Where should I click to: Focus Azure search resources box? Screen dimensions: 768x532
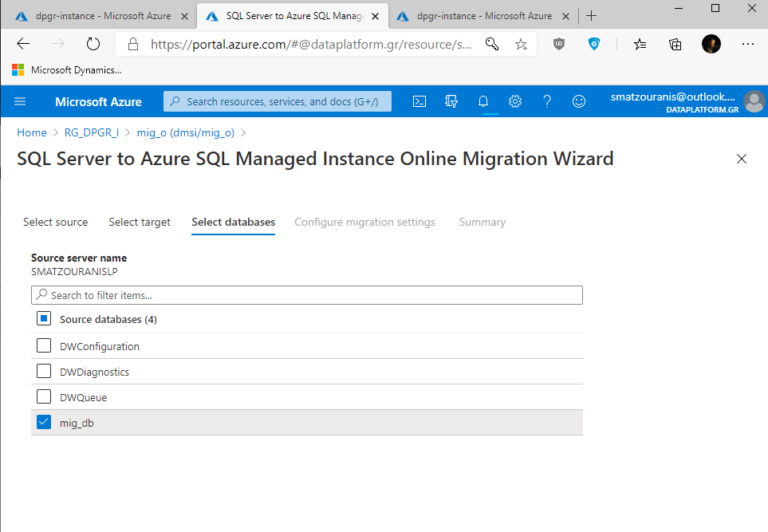click(x=278, y=101)
